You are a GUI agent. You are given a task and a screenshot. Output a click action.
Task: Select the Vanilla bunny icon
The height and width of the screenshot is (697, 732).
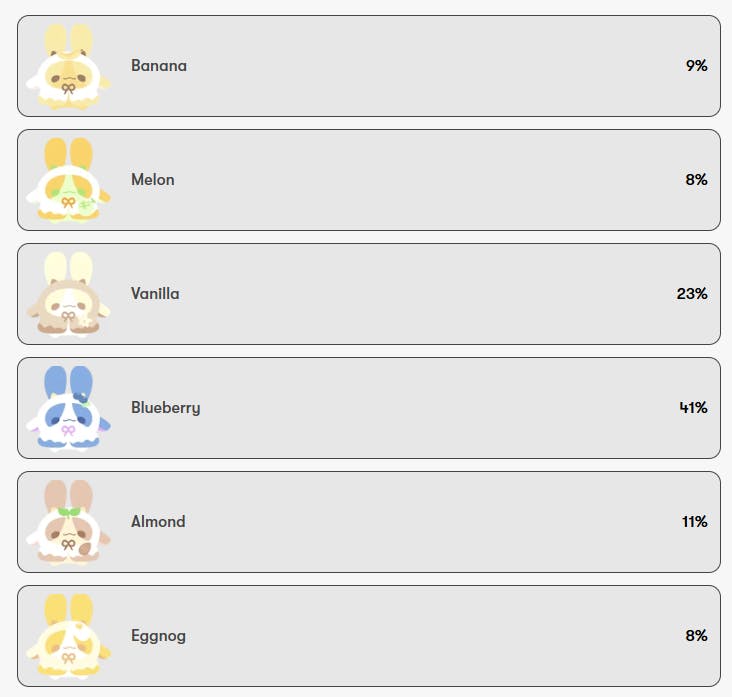68,294
